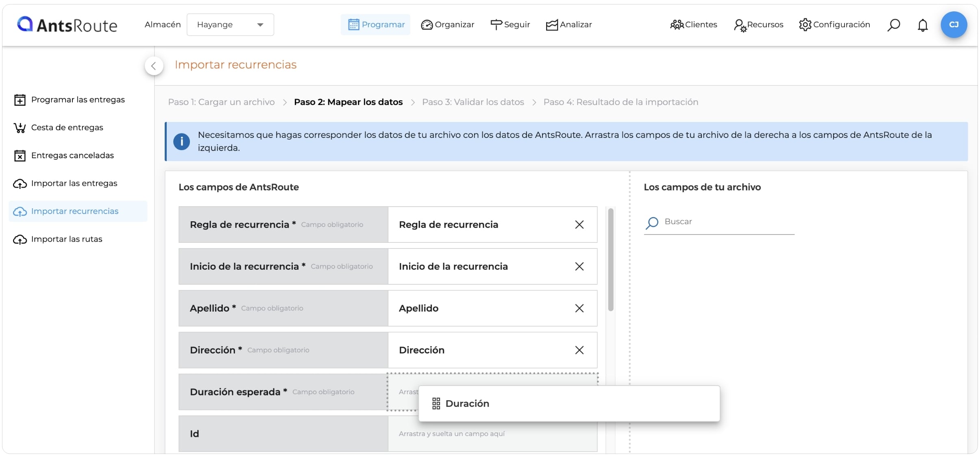
Task: Click Paso 3: Validar los datos step
Action: [x=473, y=102]
